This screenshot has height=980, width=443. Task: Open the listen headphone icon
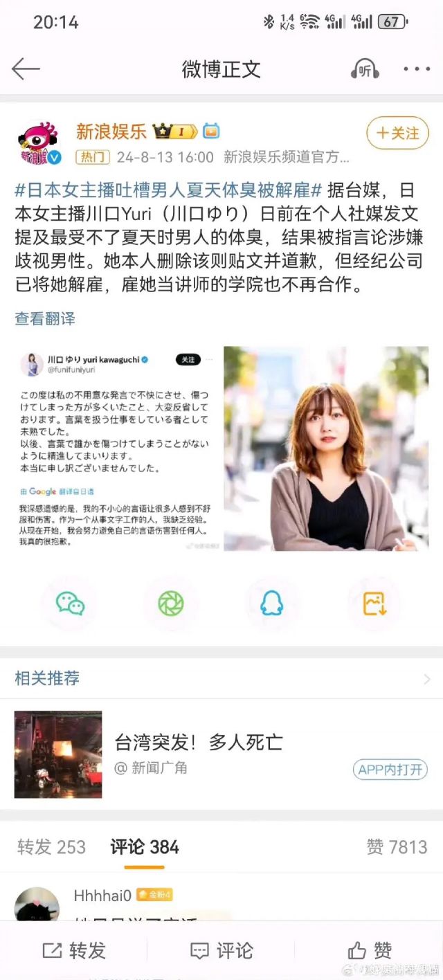click(x=365, y=69)
